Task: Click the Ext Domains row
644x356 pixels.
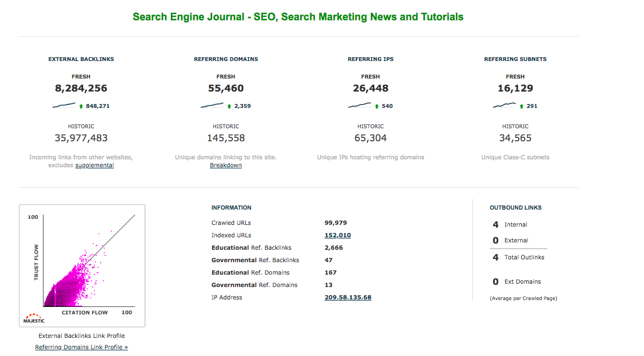Action: (517, 281)
